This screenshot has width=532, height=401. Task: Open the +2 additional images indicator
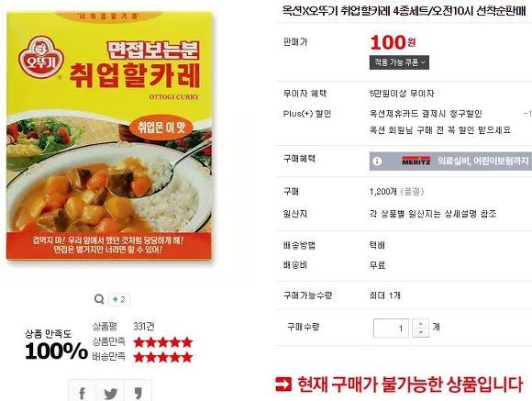pyautogui.click(x=119, y=299)
